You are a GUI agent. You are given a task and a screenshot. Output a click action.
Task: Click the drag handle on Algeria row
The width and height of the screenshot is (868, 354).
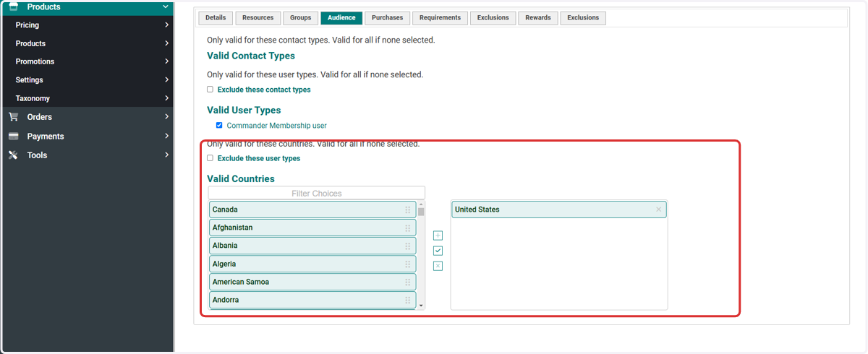[408, 264]
